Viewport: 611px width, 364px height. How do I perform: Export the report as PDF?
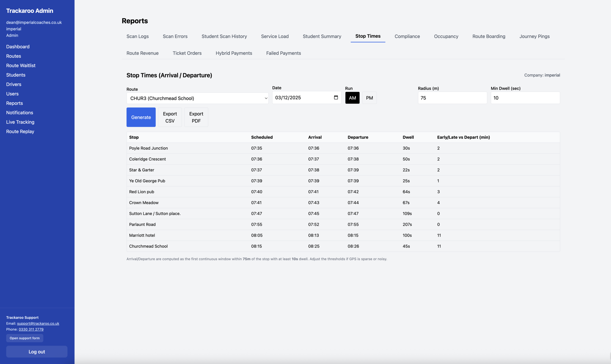[196, 117]
